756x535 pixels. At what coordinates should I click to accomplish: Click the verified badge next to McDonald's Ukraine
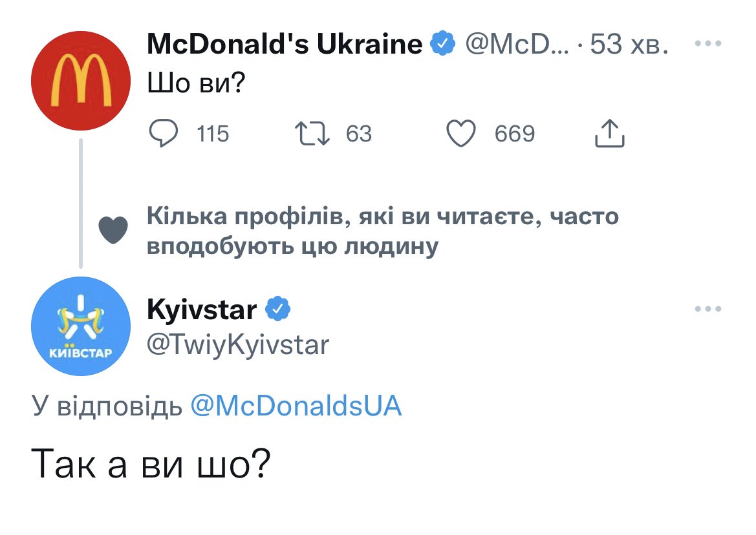[x=442, y=43]
